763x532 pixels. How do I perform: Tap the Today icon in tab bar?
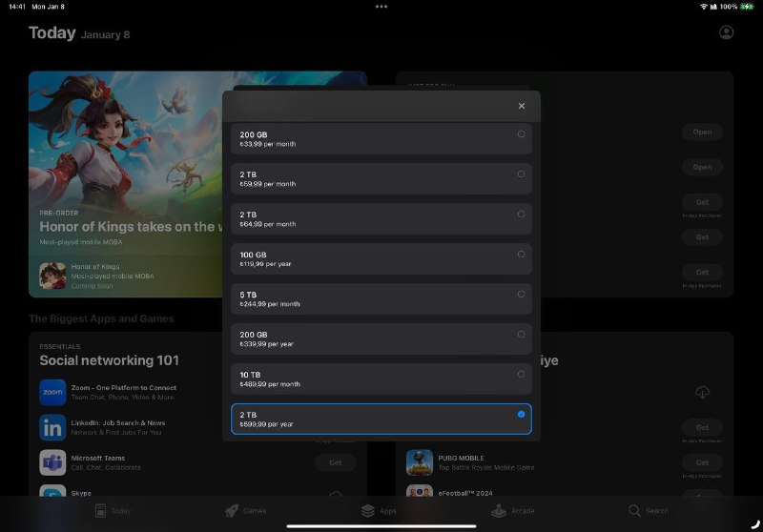100,511
